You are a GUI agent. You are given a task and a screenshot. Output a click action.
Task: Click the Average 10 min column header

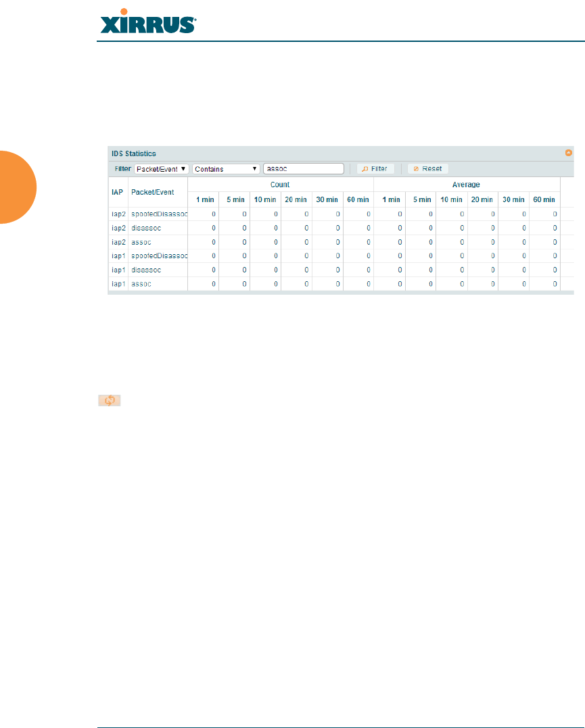point(452,199)
